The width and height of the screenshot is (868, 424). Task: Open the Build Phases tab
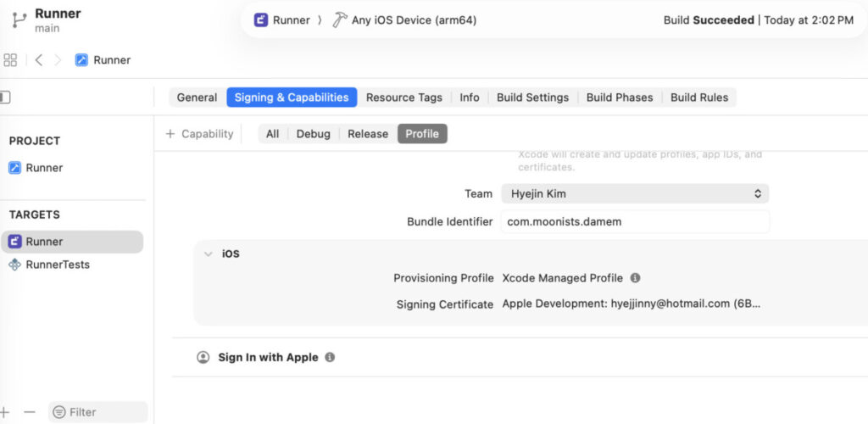click(x=620, y=98)
